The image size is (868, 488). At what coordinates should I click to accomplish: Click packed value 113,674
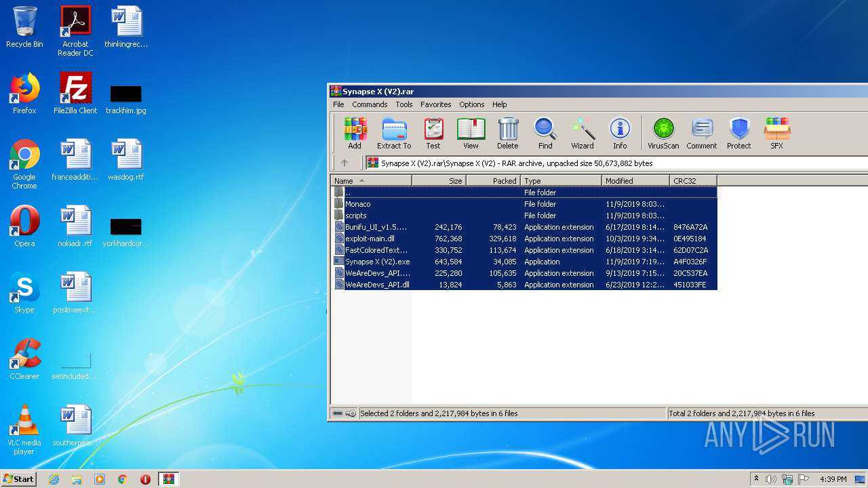click(x=502, y=250)
